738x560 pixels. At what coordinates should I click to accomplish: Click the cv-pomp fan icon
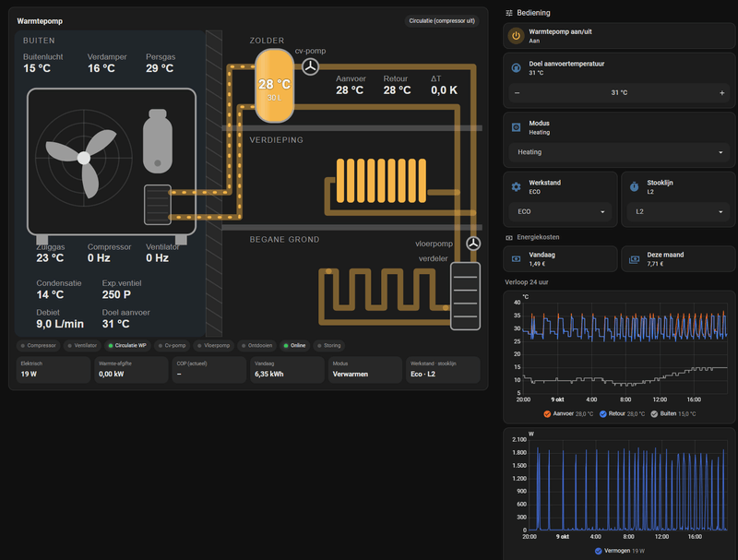coord(310,66)
